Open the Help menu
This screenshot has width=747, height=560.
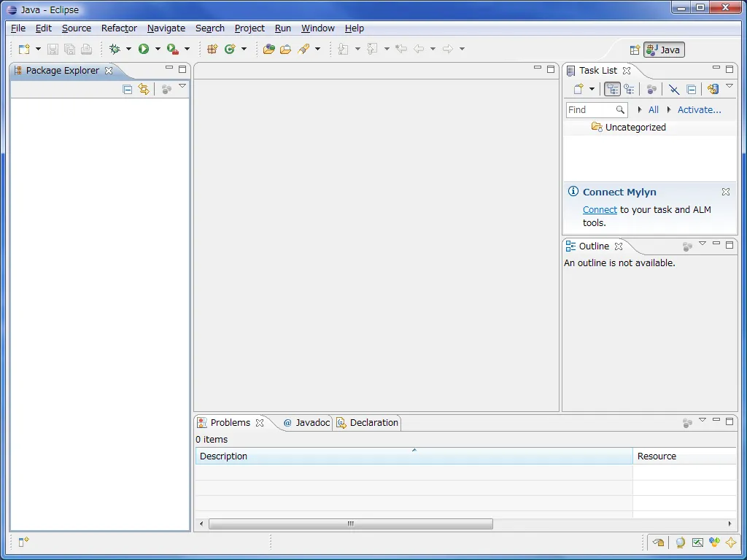point(354,28)
